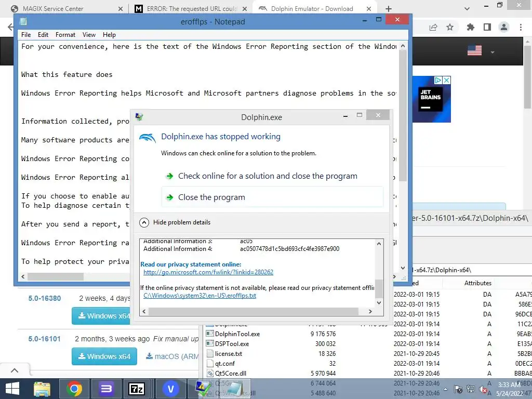Screen dimensions: 532x399
Task: Open Action Center flag tray icon
Action: coord(458,389)
